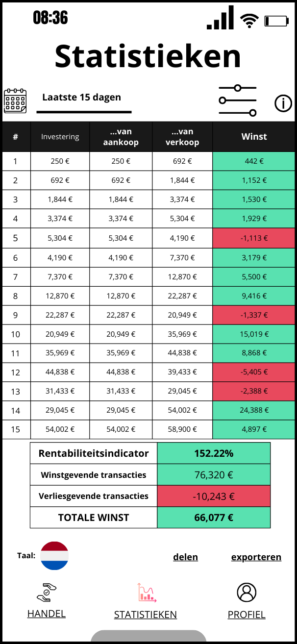Image resolution: width=297 pixels, height=644 pixels.
Task: Select the STATISTIEKEN tab label
Action: click(x=146, y=615)
